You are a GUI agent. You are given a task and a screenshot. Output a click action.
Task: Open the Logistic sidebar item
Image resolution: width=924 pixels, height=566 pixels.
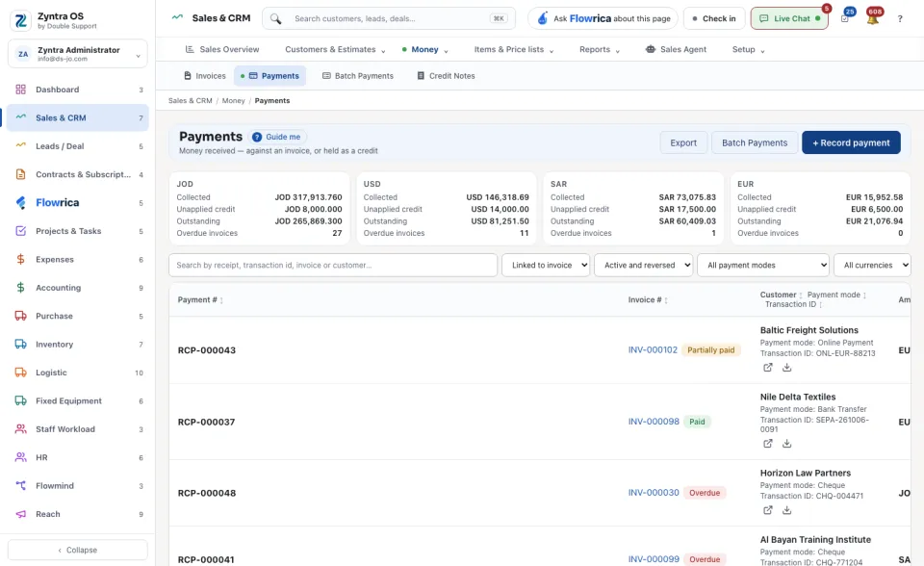click(78, 373)
